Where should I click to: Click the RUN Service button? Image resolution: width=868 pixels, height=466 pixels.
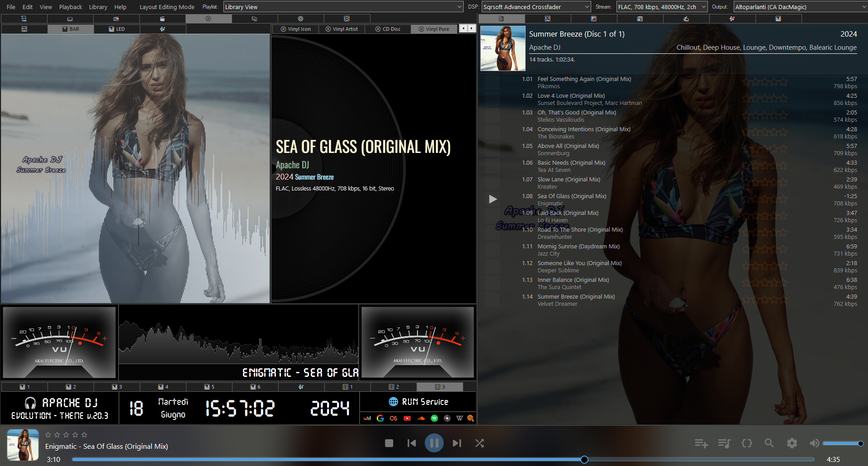click(x=418, y=402)
